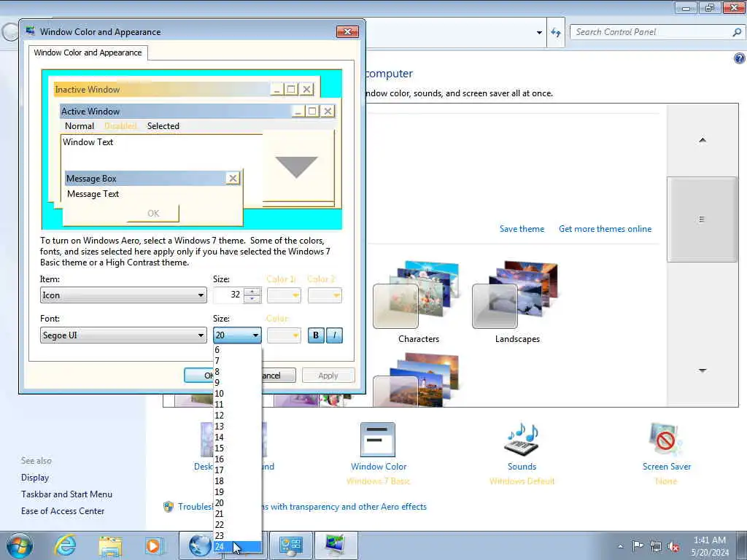The height and width of the screenshot is (560, 747).
Task: Click the Save theme link
Action: pyautogui.click(x=522, y=229)
